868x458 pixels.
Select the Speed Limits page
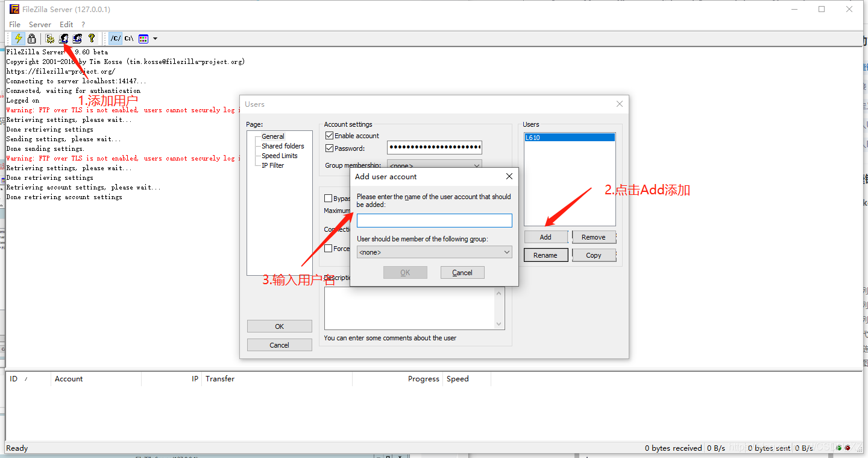pos(280,156)
